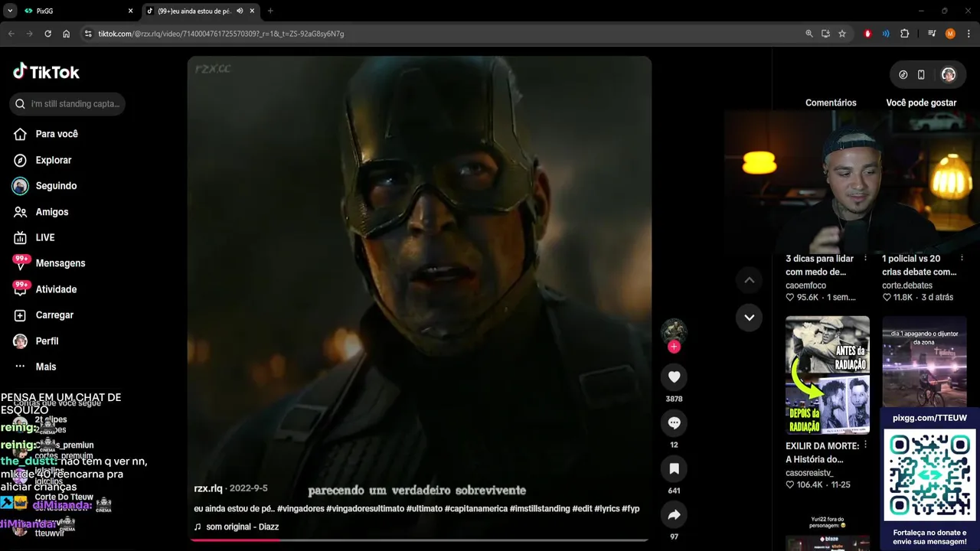Viewport: 980px width, 551px height.
Task: Reload the page
Action: pyautogui.click(x=48, y=34)
